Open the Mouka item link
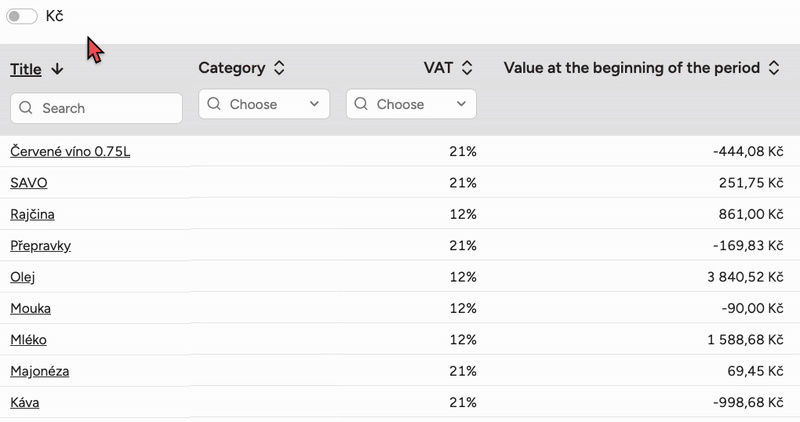 (x=30, y=309)
